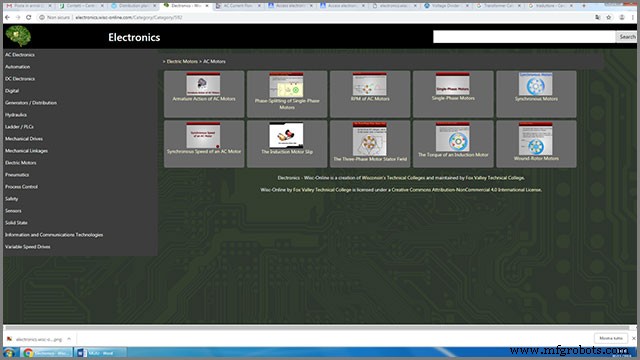Select AC Electronics in the sidebar
Image resolution: width=640 pixels, height=360 pixels.
(x=20, y=55)
